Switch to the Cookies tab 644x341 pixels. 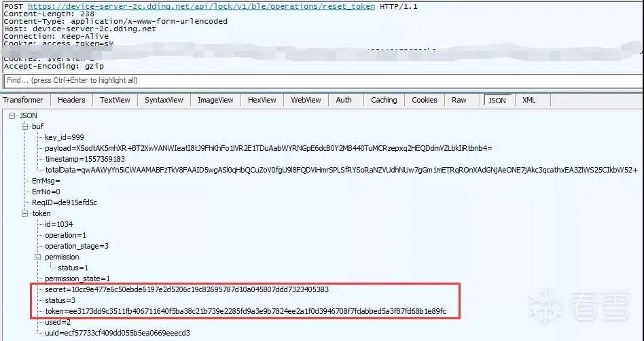pos(425,100)
